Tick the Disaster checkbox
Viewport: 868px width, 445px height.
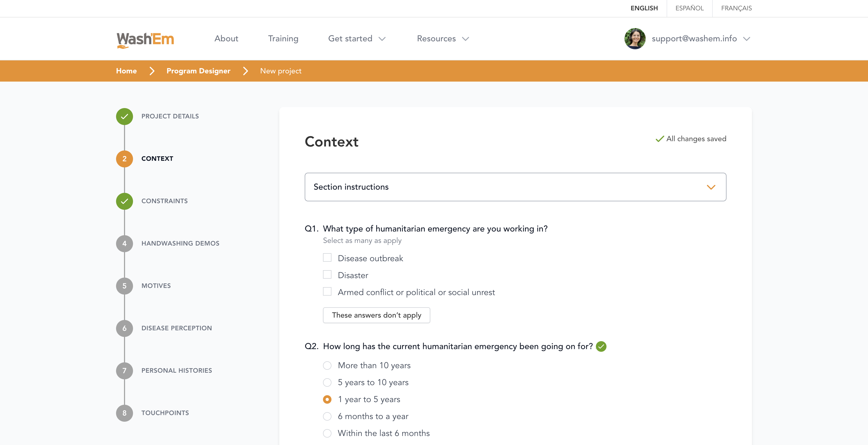pyautogui.click(x=327, y=274)
